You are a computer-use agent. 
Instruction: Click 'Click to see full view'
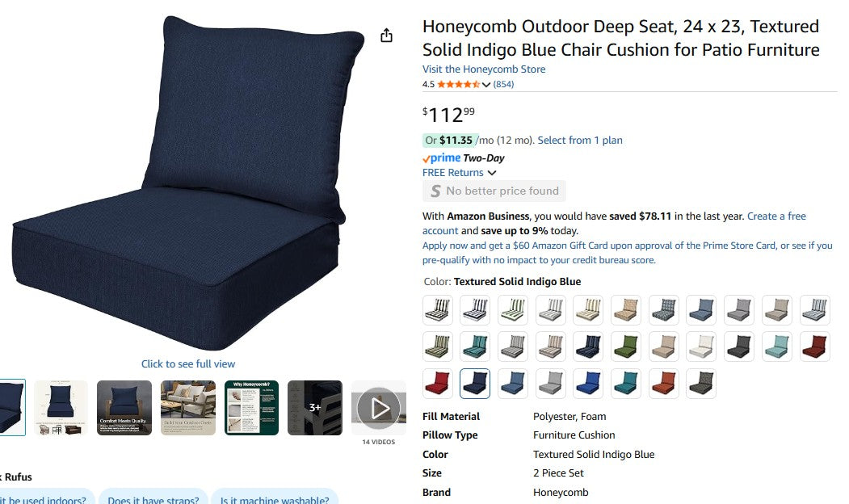pyautogui.click(x=188, y=363)
